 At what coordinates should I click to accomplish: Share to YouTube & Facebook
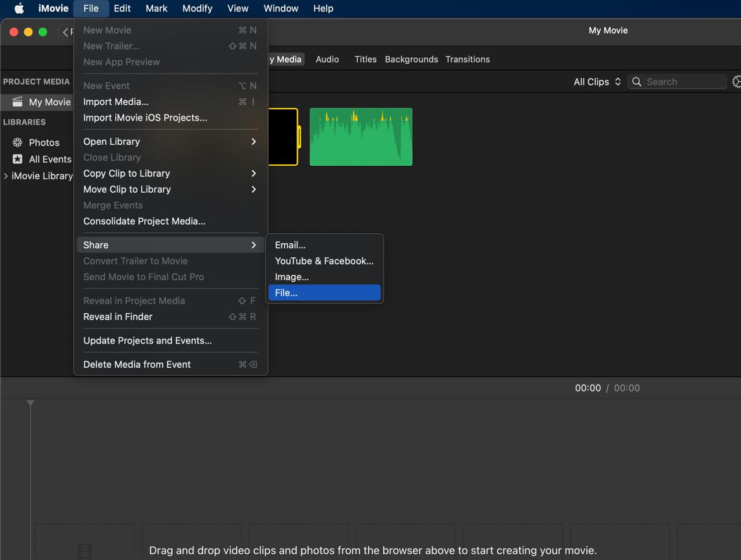click(x=324, y=261)
